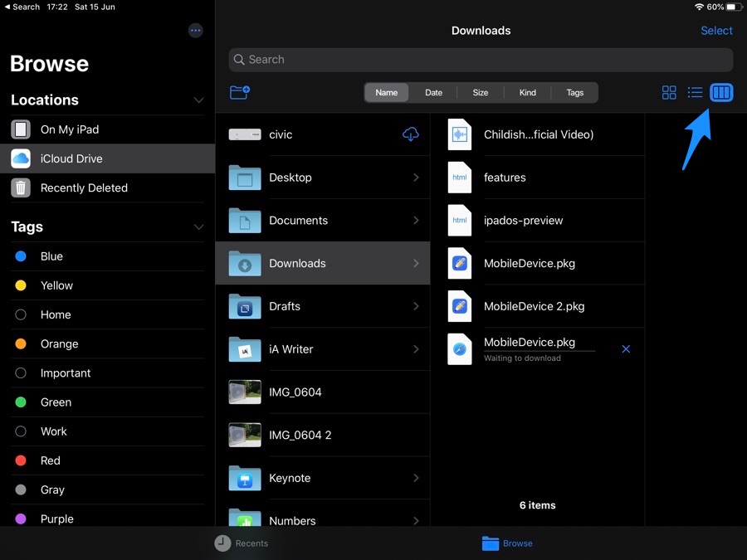Expand the Drafts folder chevron
The image size is (747, 560).
click(416, 306)
